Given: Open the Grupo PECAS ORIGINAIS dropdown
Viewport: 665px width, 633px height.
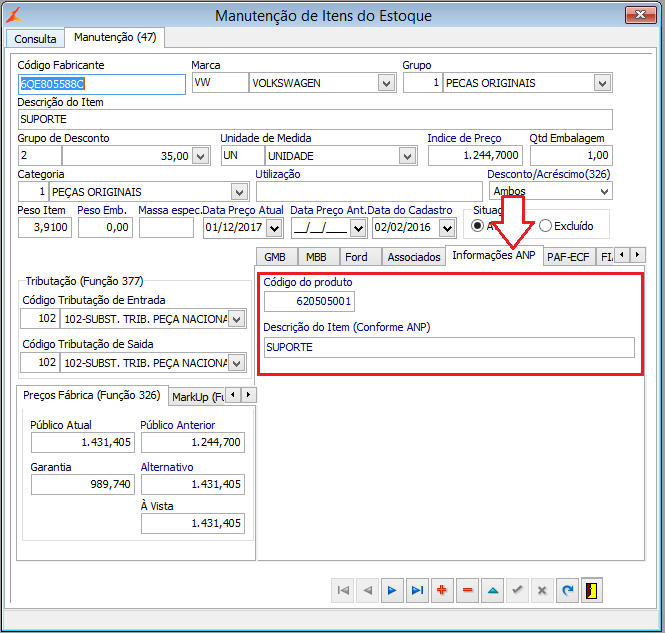Looking at the screenshot, I should [x=602, y=83].
